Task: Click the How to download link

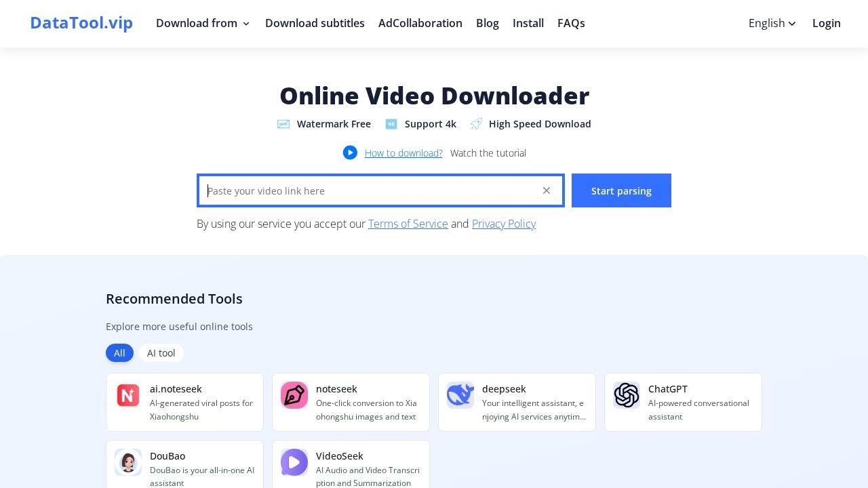Action: [403, 153]
